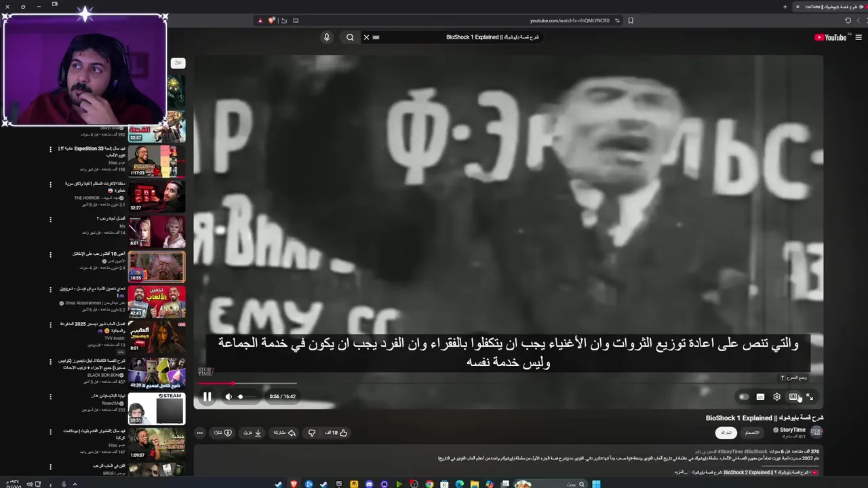
Task: Go to YouTube home via logo
Action: point(831,37)
